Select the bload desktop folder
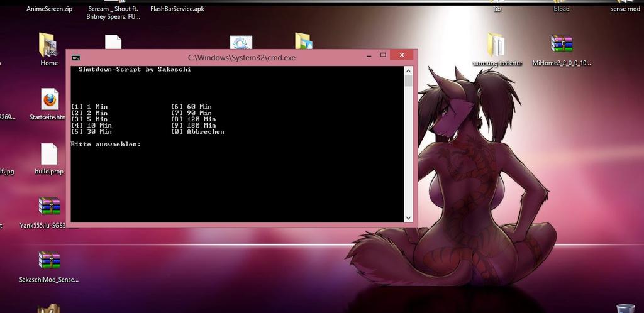 click(561, 8)
